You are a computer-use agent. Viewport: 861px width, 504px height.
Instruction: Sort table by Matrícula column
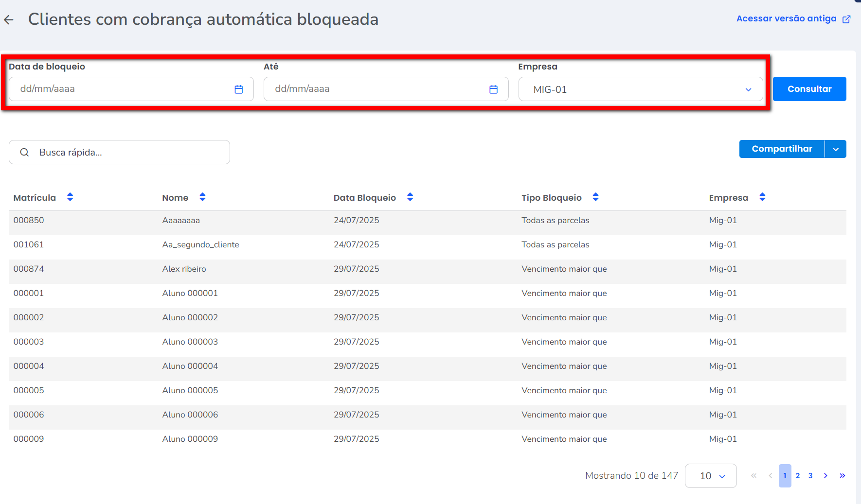(x=70, y=197)
